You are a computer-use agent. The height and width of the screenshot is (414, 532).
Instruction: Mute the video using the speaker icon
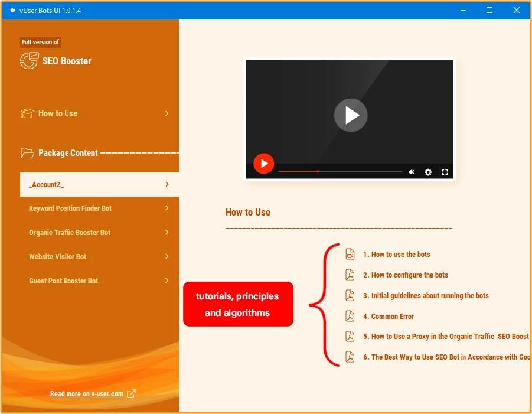(x=412, y=172)
